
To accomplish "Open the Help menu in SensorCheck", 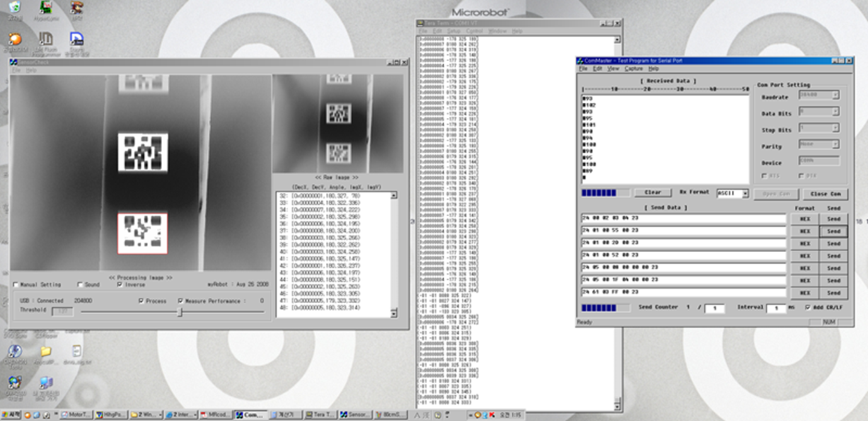I will [x=31, y=70].
